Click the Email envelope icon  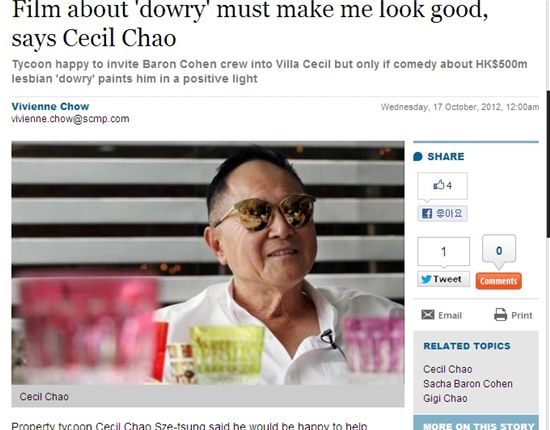pyautogui.click(x=428, y=315)
